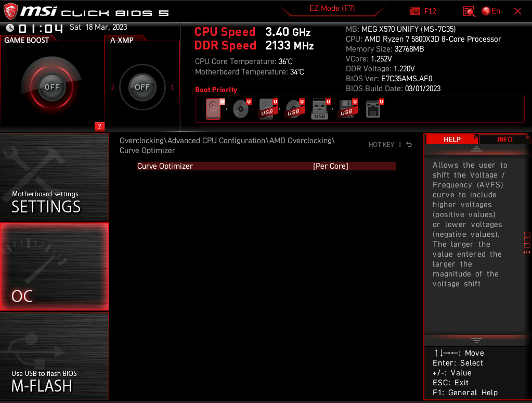Expand the side panel red arrows handle
Viewport: 532px width, 403px height.
[527, 253]
